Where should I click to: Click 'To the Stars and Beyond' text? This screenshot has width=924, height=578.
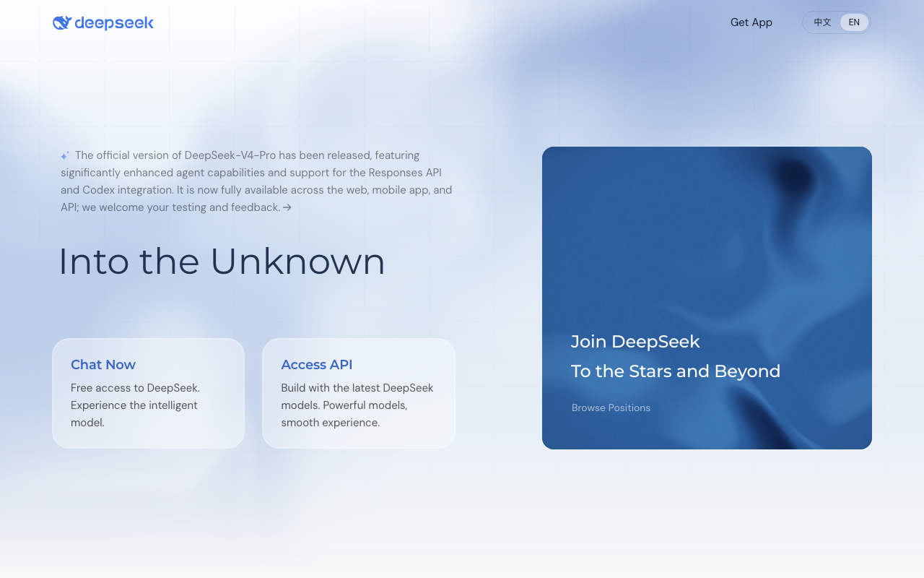point(676,371)
